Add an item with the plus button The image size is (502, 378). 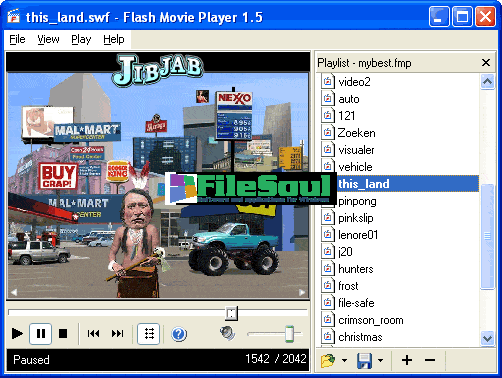click(407, 360)
